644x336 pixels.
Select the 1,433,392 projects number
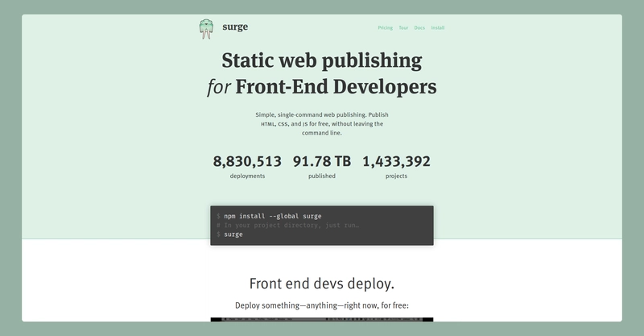396,161
